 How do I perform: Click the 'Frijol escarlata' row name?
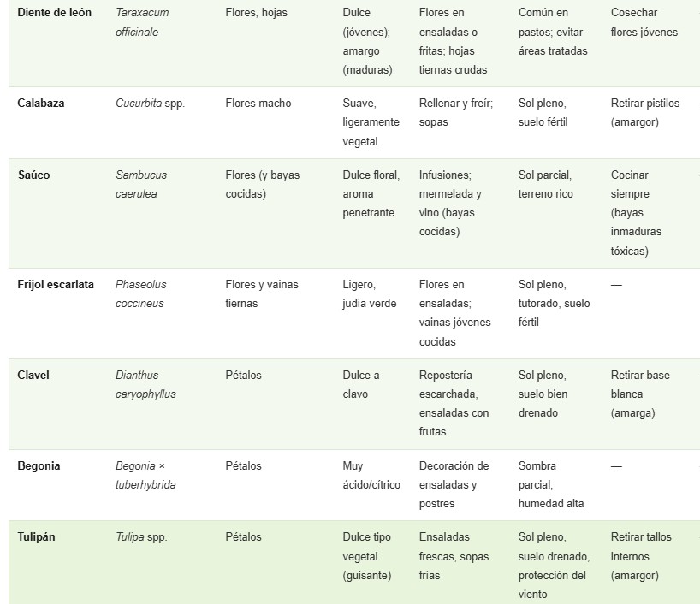[56, 284]
